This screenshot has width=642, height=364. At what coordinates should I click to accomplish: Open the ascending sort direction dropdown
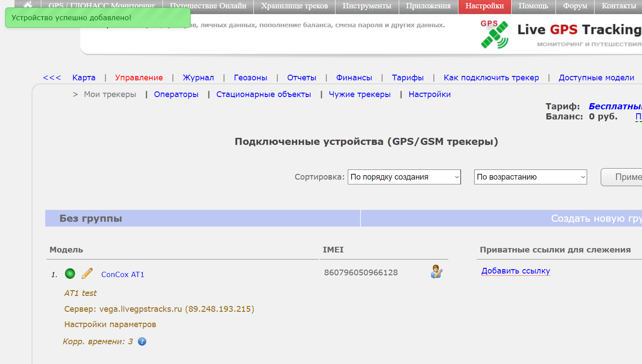(530, 177)
